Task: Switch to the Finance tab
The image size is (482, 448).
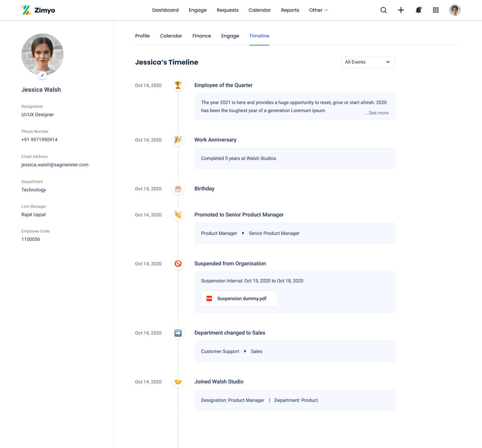Action: pos(202,36)
